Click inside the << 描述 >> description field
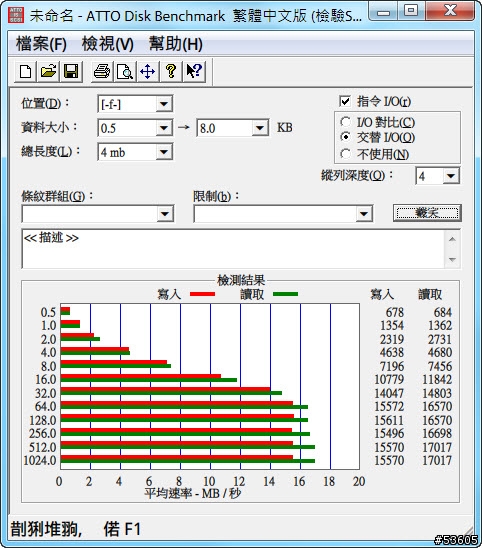Image resolution: width=482 pixels, height=548 pixels. click(x=233, y=249)
